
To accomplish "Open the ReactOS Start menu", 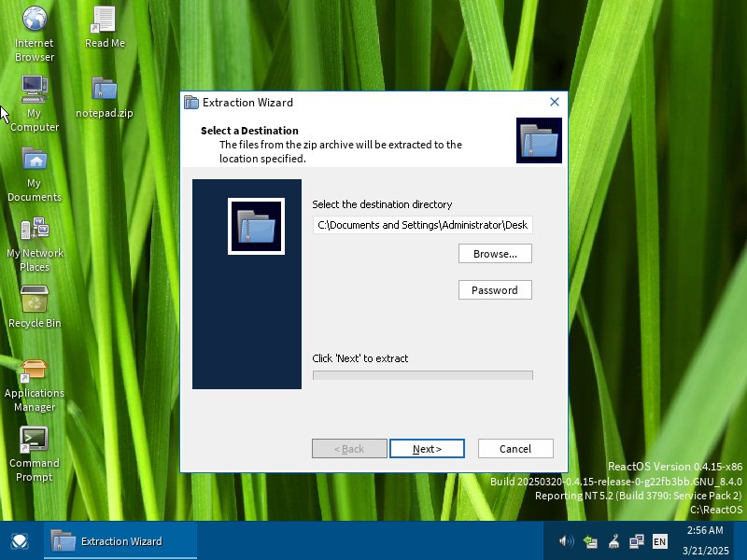I will (x=19, y=541).
